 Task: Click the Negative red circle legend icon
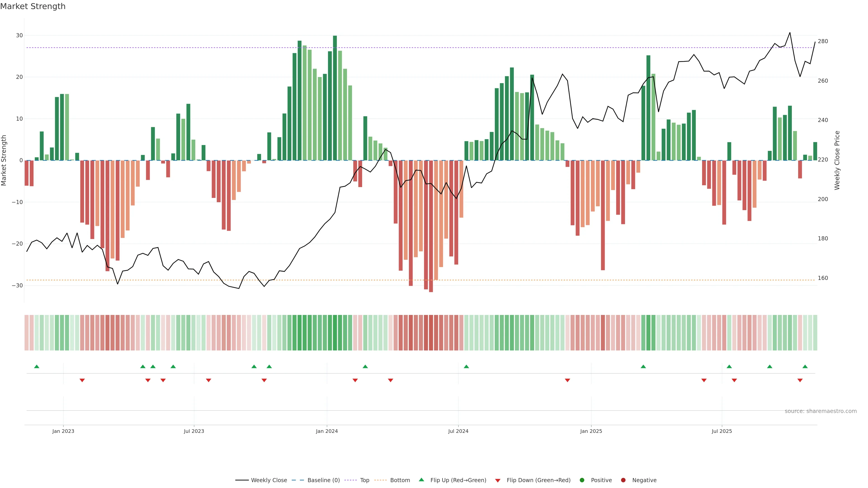pos(623,480)
